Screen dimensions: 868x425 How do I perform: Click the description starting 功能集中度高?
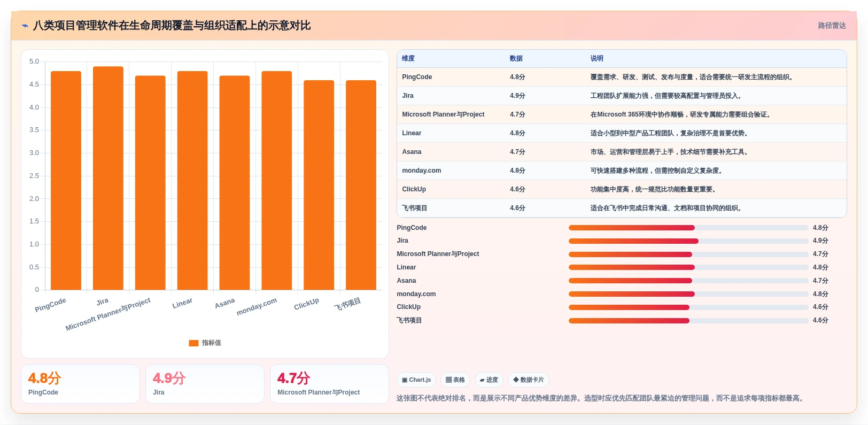point(655,189)
